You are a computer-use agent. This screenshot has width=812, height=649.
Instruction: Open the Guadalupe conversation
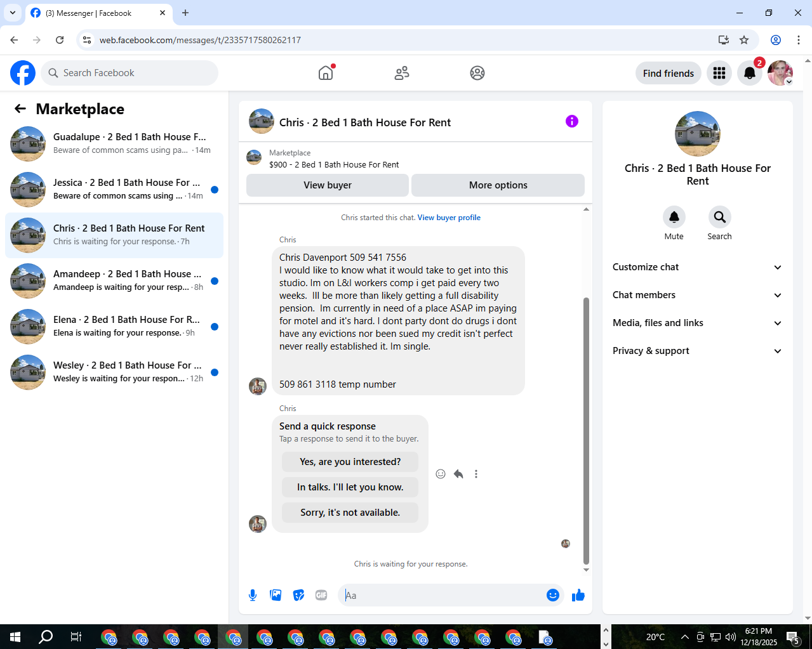click(x=114, y=143)
